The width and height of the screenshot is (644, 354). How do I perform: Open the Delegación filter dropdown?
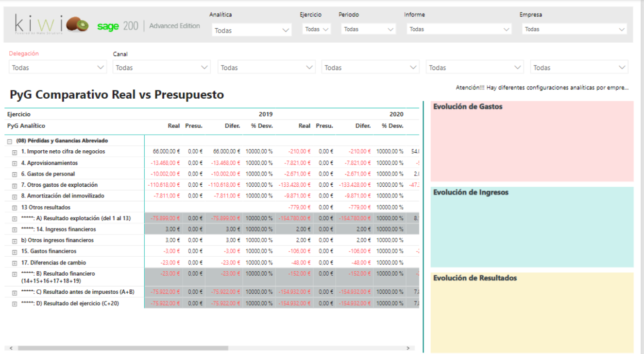(x=58, y=68)
